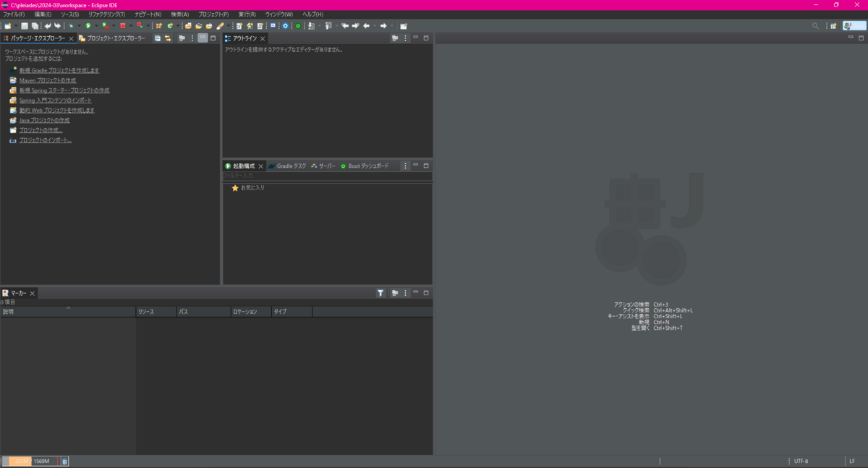Click the forward navigation arrow in toolbar
The height and width of the screenshot is (468, 868).
383,26
